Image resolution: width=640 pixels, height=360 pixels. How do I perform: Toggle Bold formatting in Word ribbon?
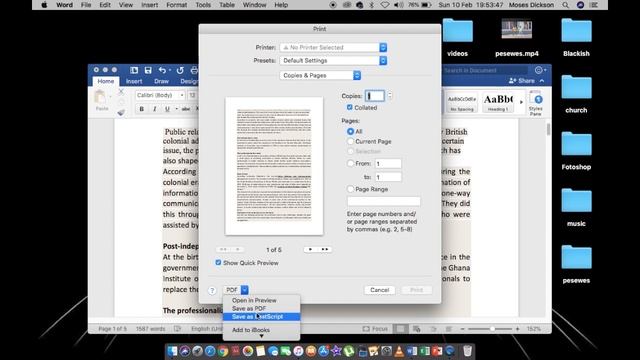tap(142, 109)
